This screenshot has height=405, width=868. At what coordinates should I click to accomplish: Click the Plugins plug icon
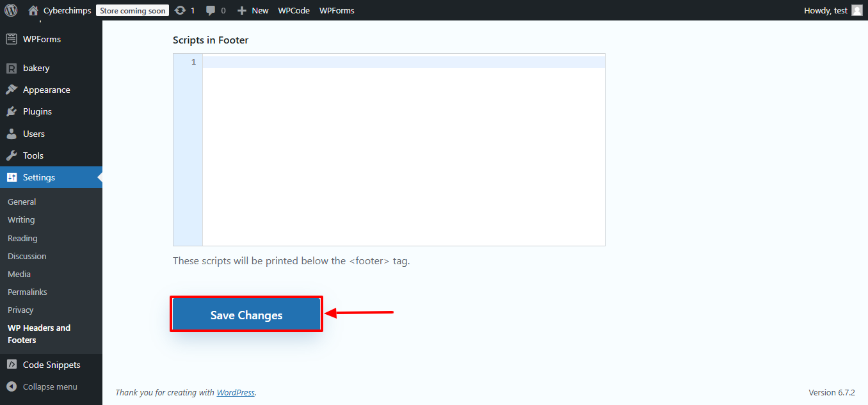click(x=12, y=111)
